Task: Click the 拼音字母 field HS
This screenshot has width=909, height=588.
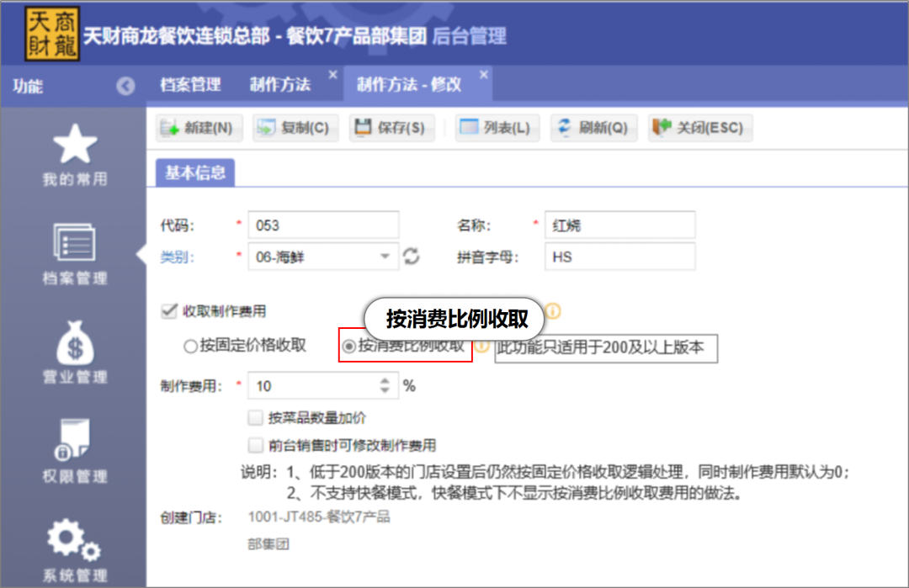Action: (619, 257)
